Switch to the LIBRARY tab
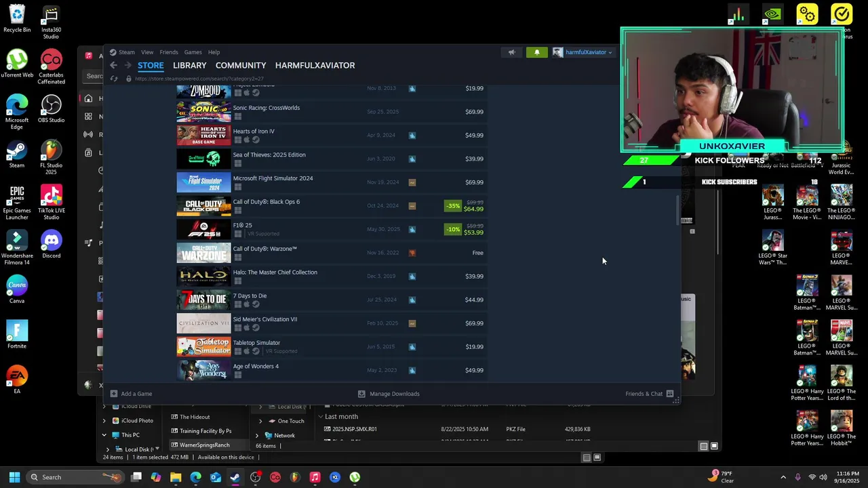 click(x=190, y=65)
